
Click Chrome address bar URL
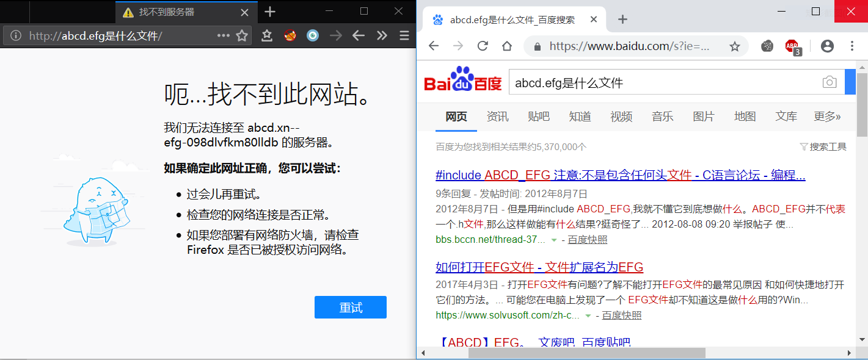tap(630, 46)
